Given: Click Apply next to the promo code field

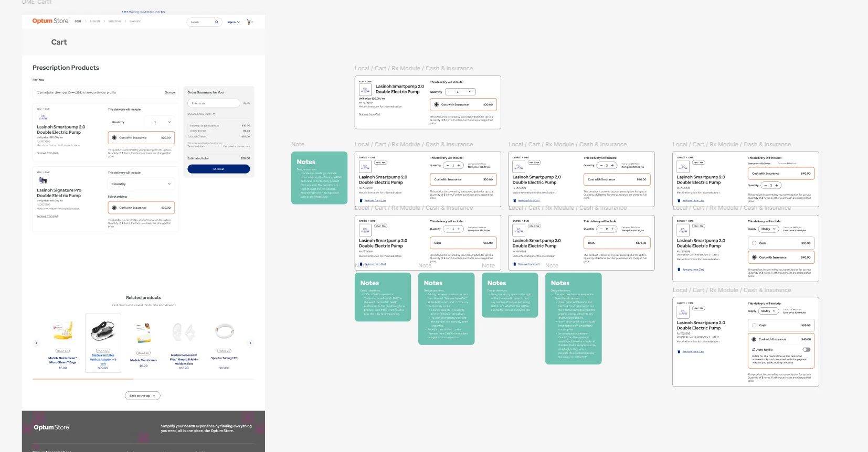Looking at the screenshot, I should (247, 103).
